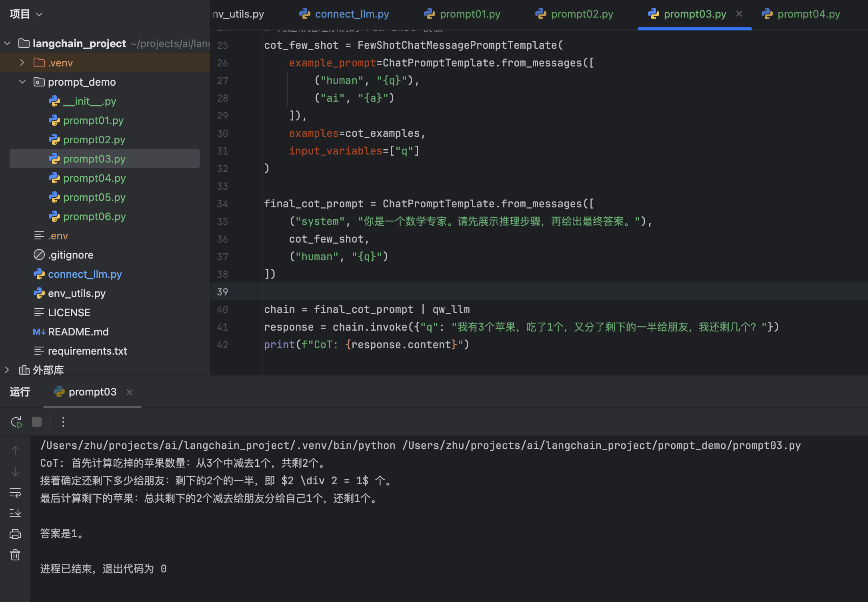Click the scroll down arrow in console
This screenshot has height=602, width=868.
pyautogui.click(x=15, y=472)
